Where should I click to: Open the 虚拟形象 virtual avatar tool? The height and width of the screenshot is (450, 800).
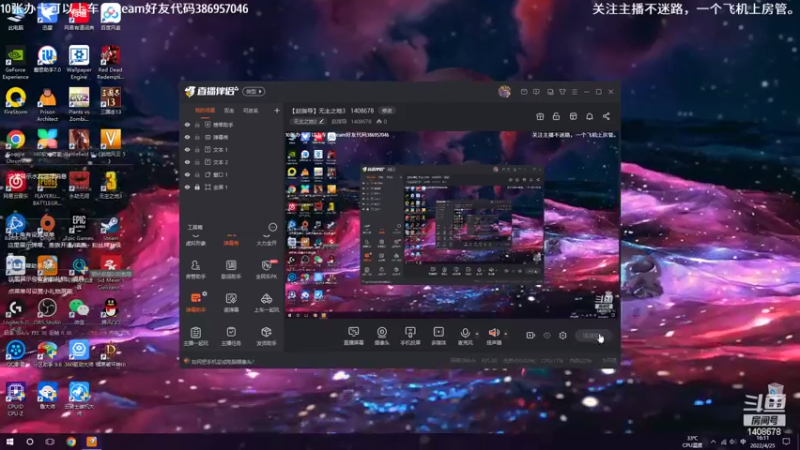196,239
